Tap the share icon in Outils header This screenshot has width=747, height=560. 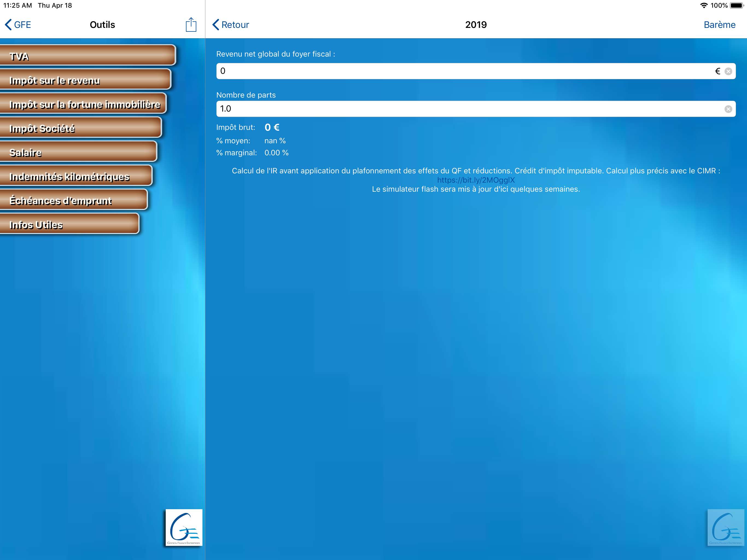[x=191, y=25]
